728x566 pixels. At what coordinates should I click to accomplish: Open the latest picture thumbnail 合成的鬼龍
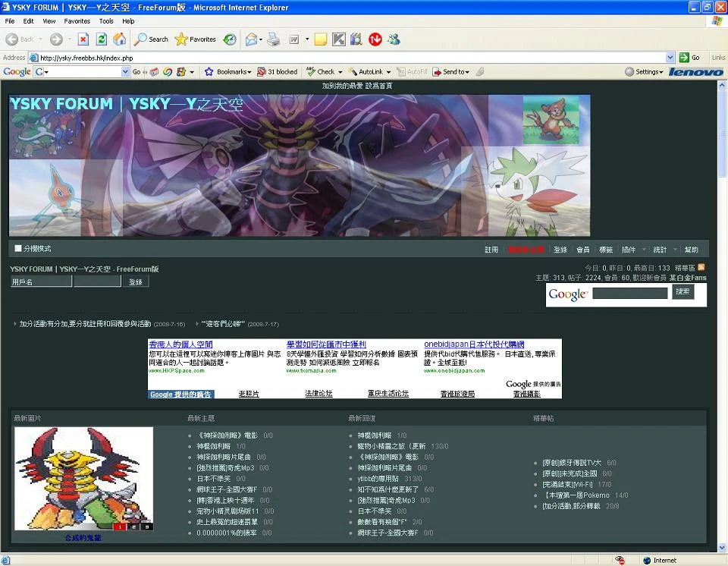[x=83, y=479]
